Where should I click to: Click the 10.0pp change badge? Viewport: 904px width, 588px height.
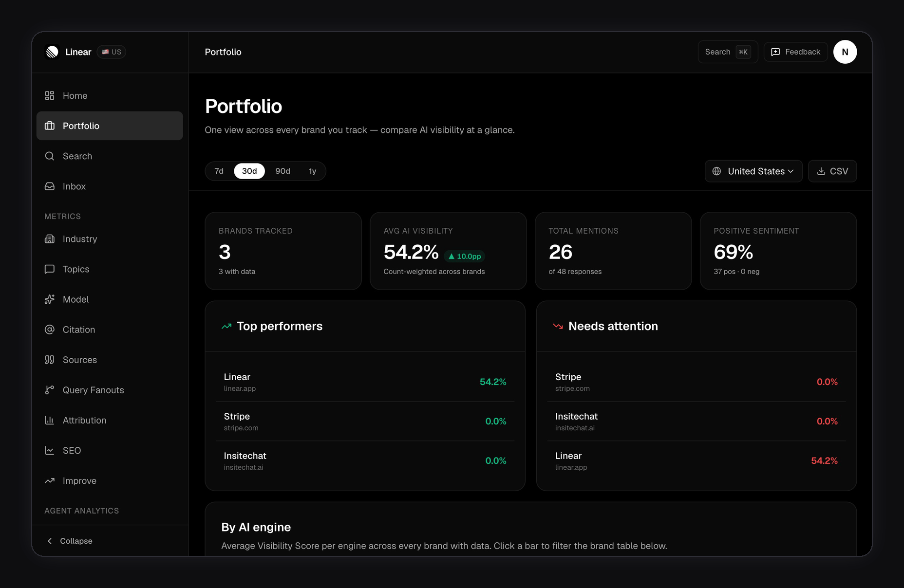465,256
